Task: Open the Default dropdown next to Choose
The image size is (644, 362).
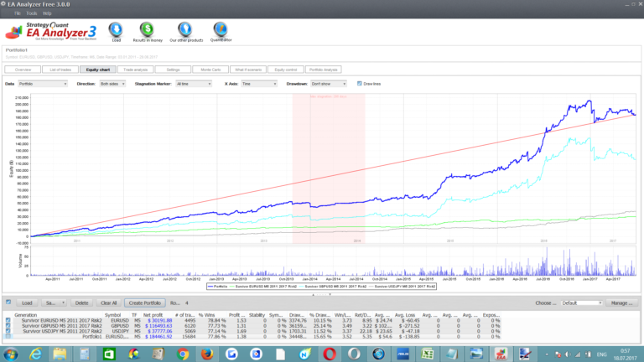Action: coord(582,303)
